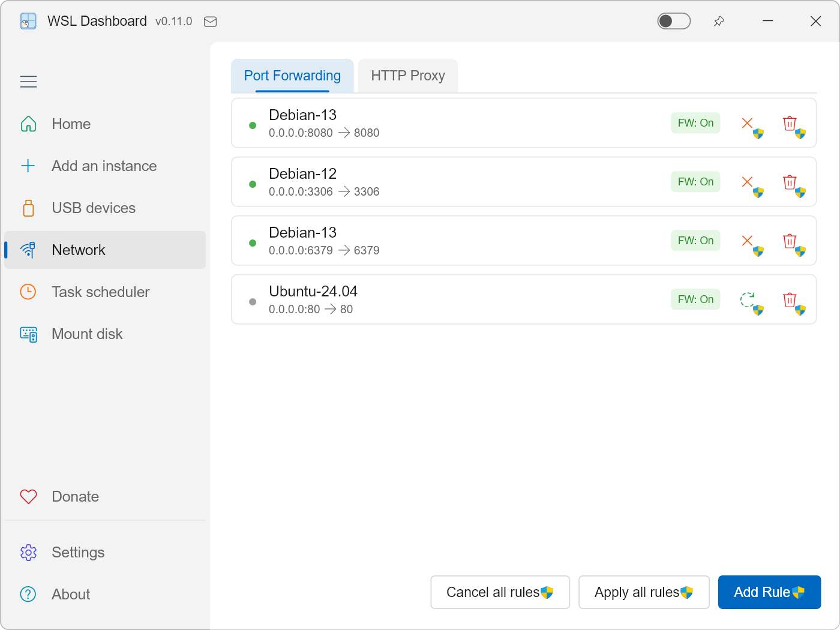840x630 pixels.
Task: Open Add an instance page
Action: (x=105, y=166)
